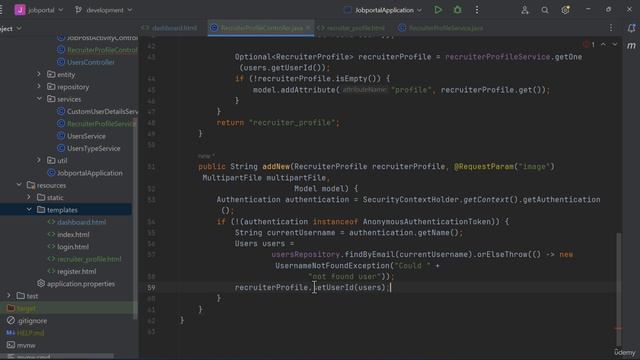Image resolution: width=640 pixels, height=360 pixels.
Task: Collapse the services package
Action: (39, 99)
